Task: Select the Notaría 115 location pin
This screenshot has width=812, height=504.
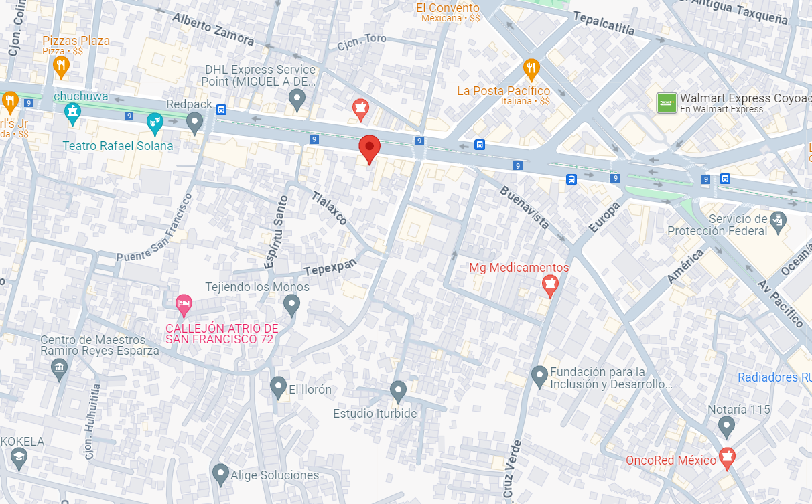Action: pyautogui.click(x=726, y=427)
